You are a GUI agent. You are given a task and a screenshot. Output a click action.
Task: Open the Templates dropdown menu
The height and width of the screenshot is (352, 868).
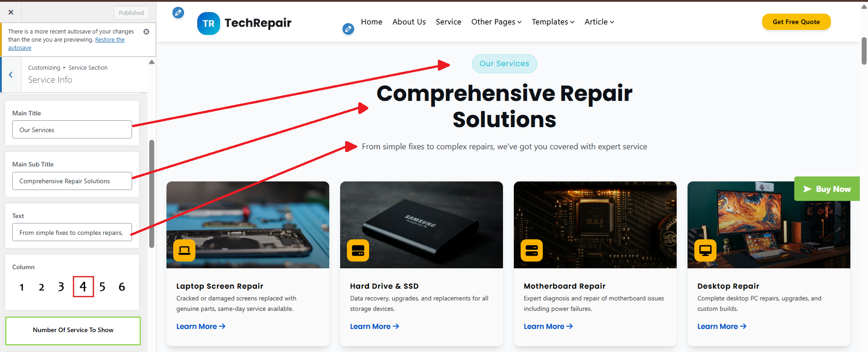[x=553, y=22]
